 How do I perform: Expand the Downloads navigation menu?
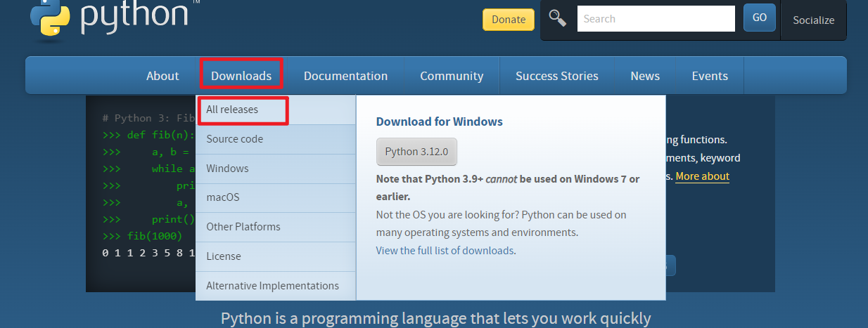pyautogui.click(x=241, y=76)
